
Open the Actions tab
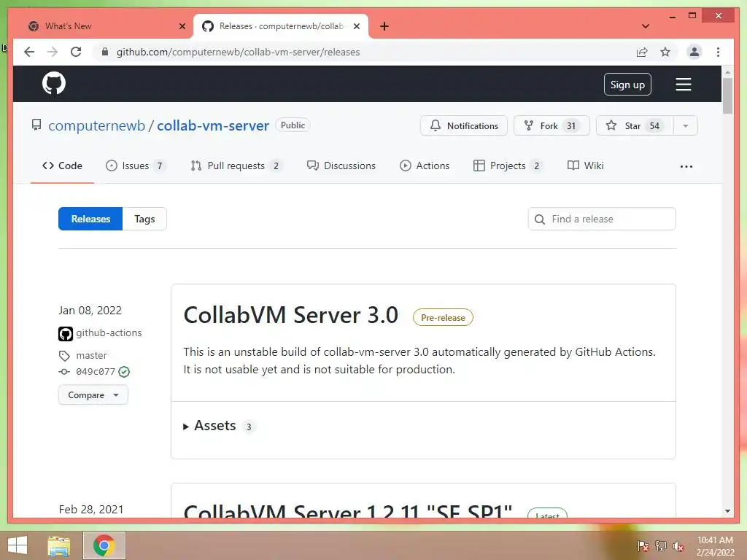click(425, 166)
